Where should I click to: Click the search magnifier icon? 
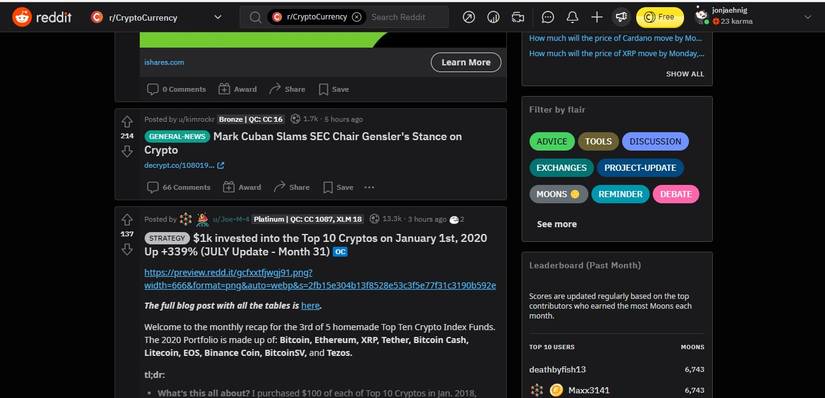click(255, 17)
